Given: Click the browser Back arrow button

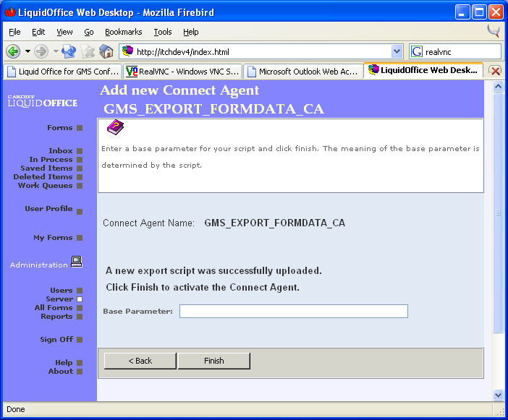Looking at the screenshot, I should tap(13, 51).
